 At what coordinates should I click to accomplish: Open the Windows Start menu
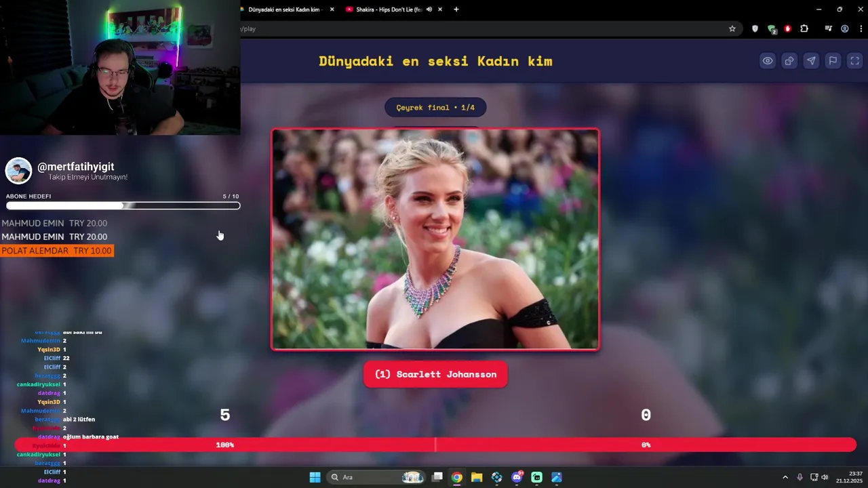coord(315,477)
